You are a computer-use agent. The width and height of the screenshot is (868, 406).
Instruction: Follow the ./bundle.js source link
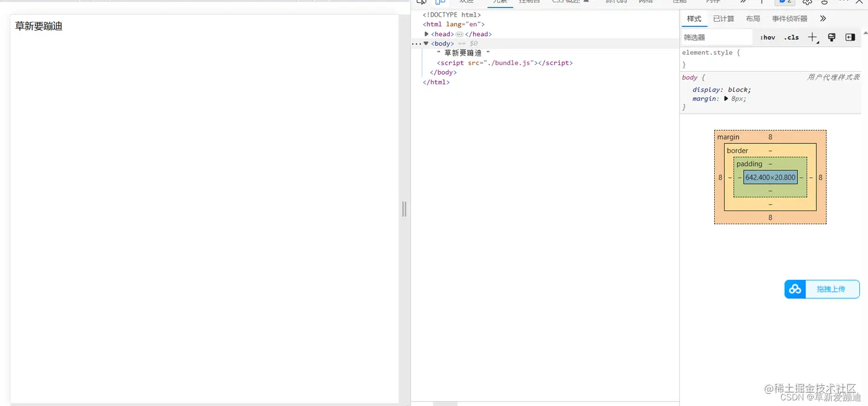tap(507, 63)
